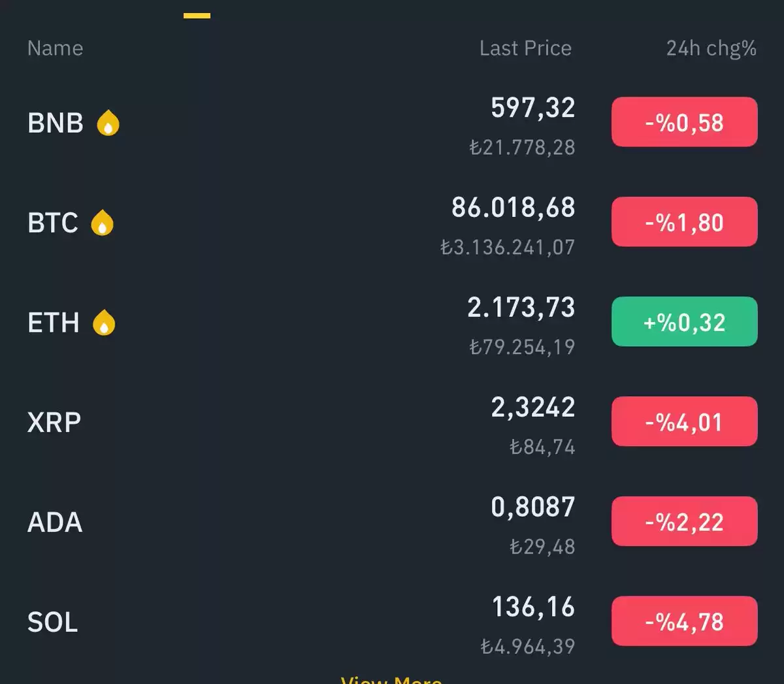
Task: Tap the flame icon next to BTC
Action: (x=102, y=223)
